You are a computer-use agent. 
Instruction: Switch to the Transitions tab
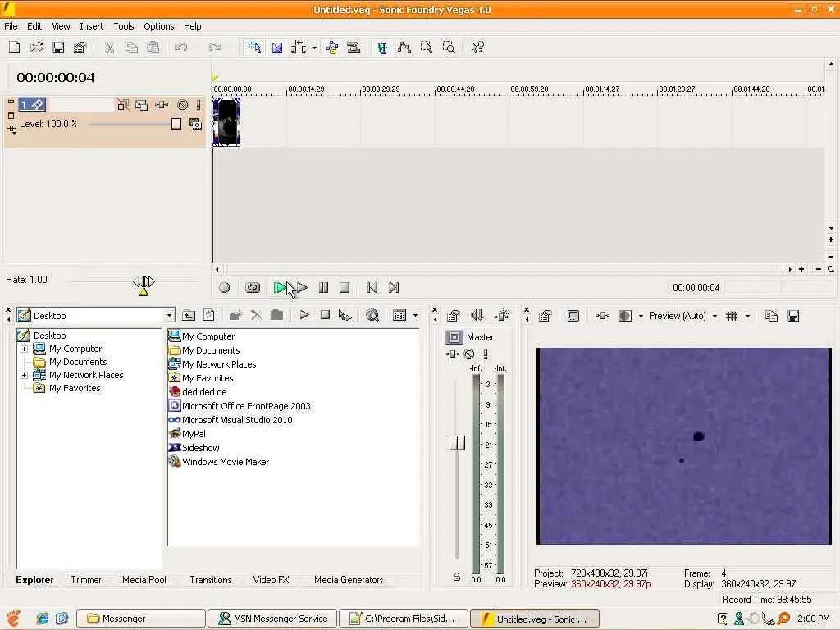[211, 580]
